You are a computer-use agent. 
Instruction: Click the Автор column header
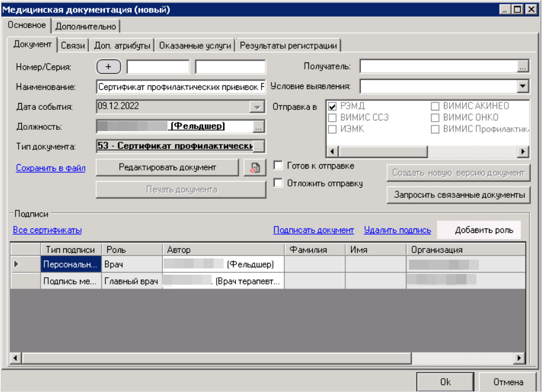pos(224,250)
